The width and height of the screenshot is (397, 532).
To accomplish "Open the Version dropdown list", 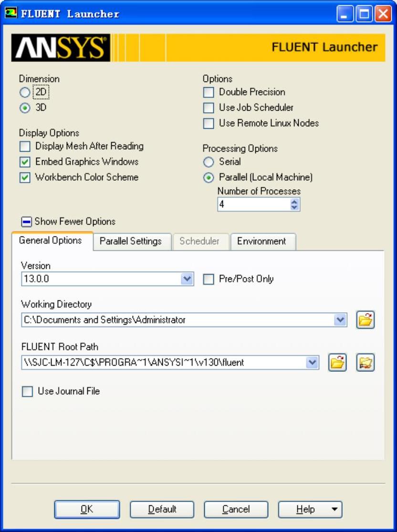I will (188, 279).
